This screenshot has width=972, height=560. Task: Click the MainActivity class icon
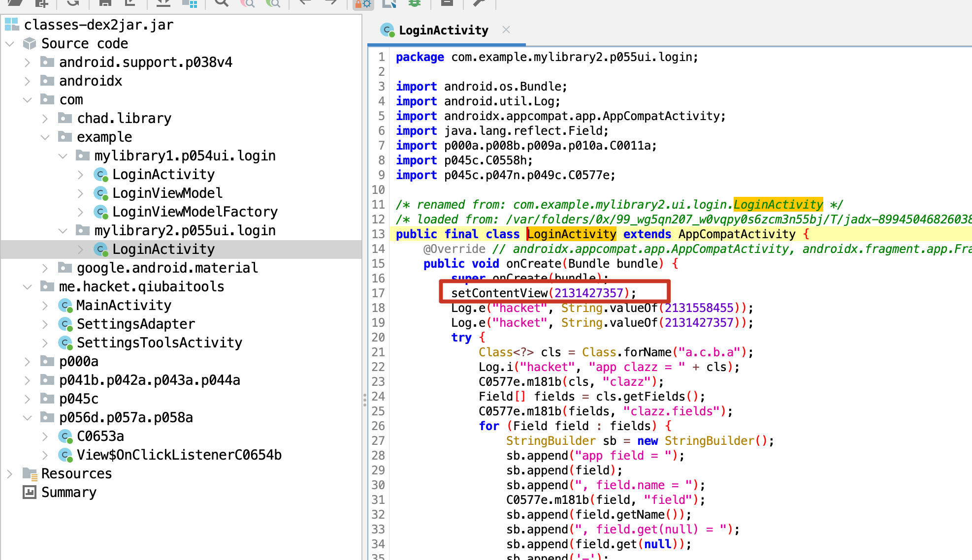pyautogui.click(x=65, y=306)
